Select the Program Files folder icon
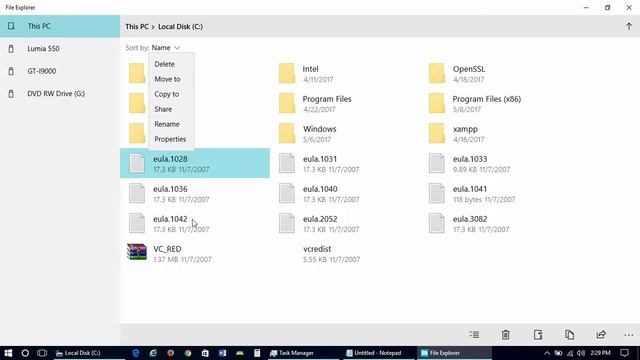 click(x=287, y=103)
